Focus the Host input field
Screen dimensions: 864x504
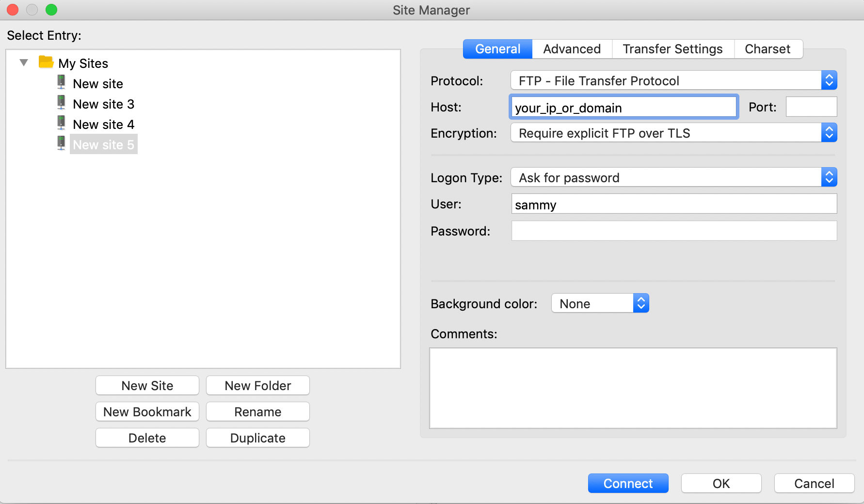[624, 107]
